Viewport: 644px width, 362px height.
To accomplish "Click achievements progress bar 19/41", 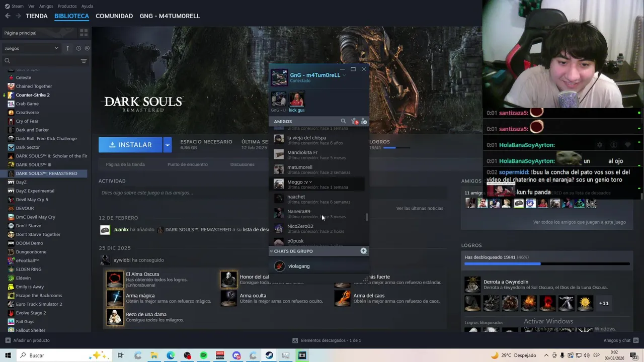I will point(547,263).
